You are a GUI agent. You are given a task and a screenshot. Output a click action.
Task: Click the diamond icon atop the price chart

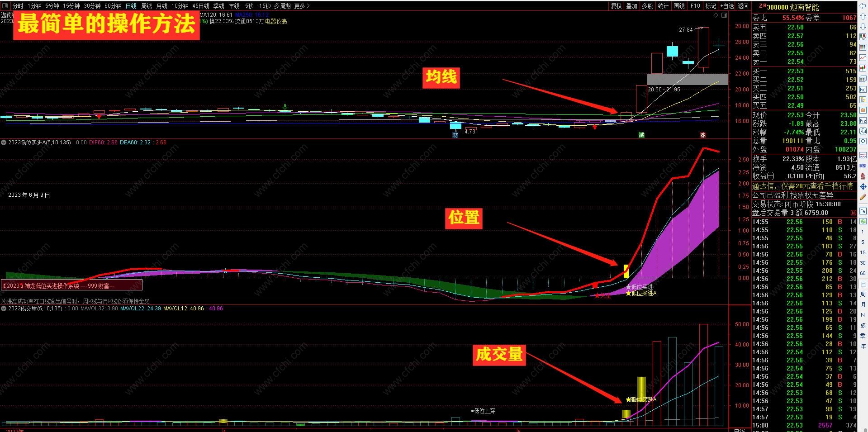coord(716,15)
